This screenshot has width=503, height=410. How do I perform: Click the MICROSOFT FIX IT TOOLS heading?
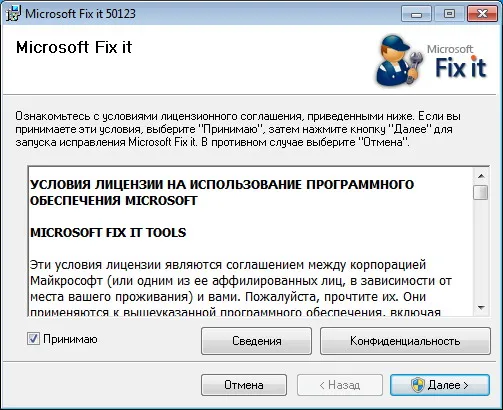point(108,233)
